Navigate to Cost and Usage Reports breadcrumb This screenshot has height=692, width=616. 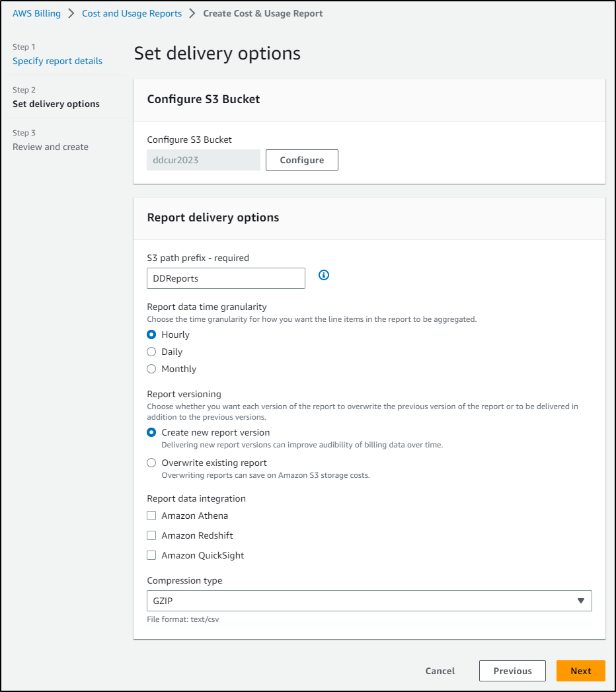[x=132, y=13]
